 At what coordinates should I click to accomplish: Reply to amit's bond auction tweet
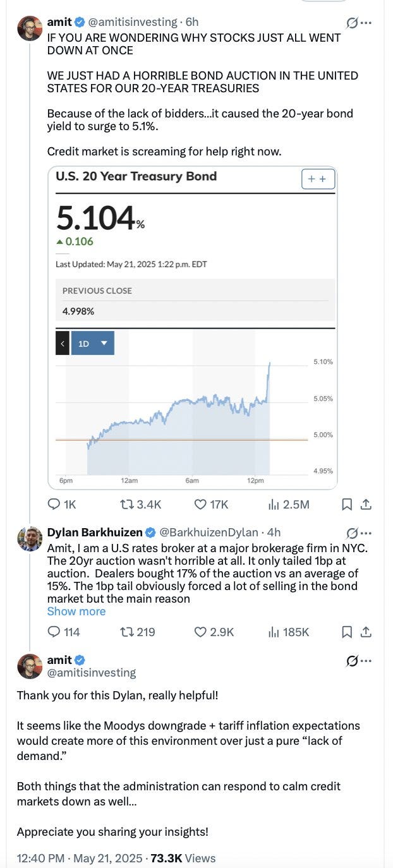54,504
